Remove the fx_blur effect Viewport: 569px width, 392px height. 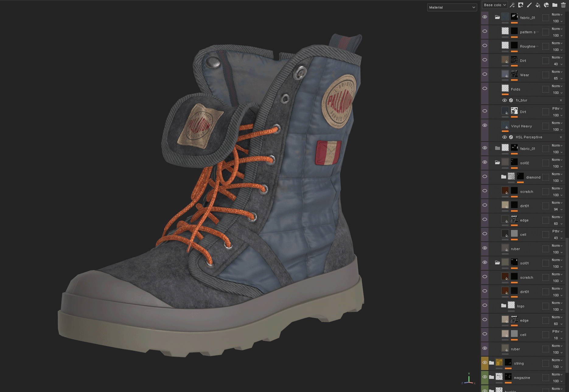point(561,100)
